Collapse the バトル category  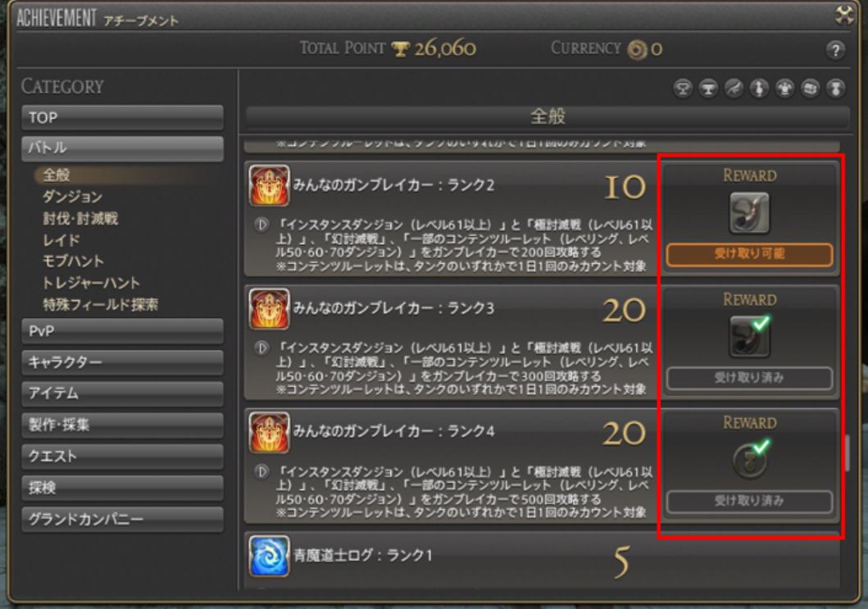click(122, 148)
